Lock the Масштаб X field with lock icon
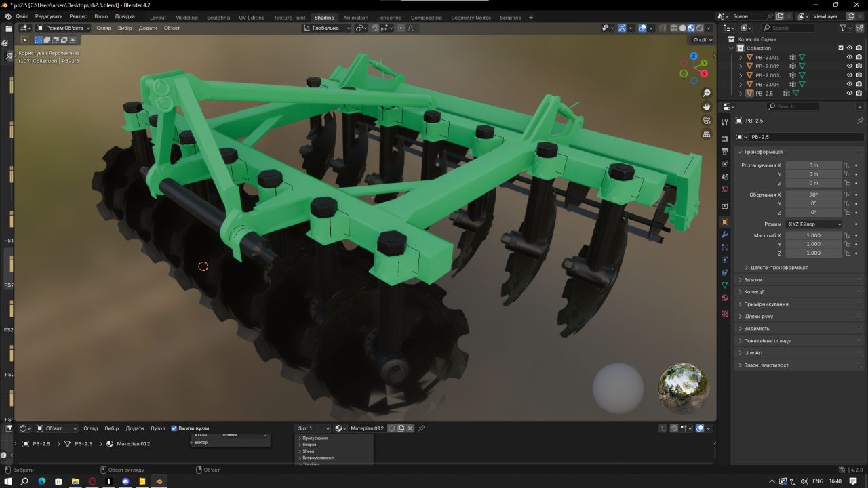This screenshot has width=868, height=488. [x=847, y=235]
